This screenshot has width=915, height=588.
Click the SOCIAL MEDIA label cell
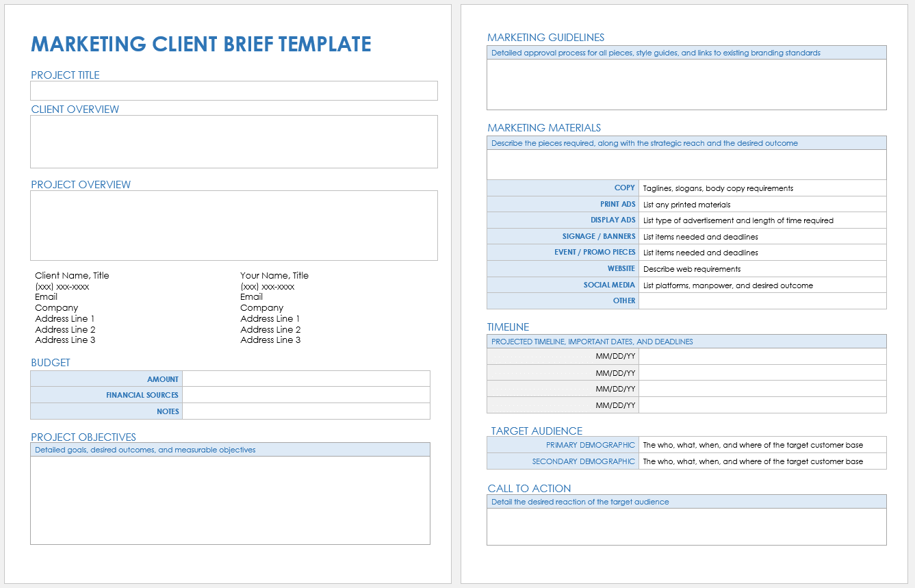pos(563,285)
